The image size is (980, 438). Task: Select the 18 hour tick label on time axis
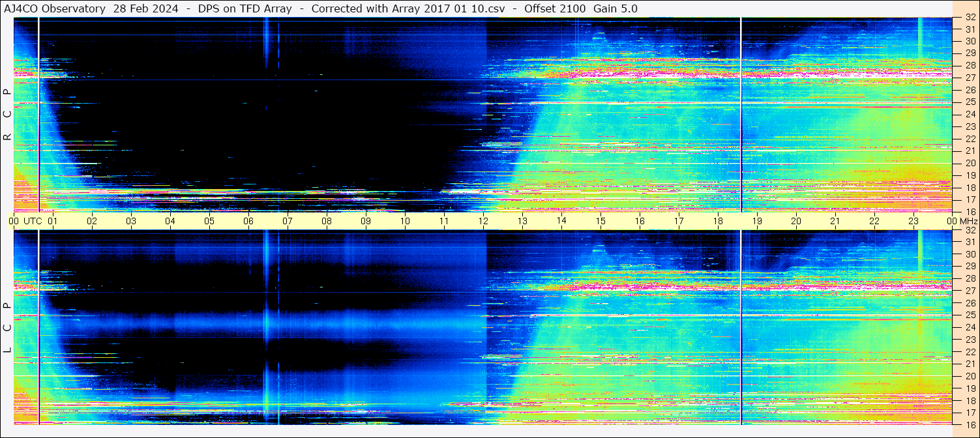pyautogui.click(x=718, y=221)
